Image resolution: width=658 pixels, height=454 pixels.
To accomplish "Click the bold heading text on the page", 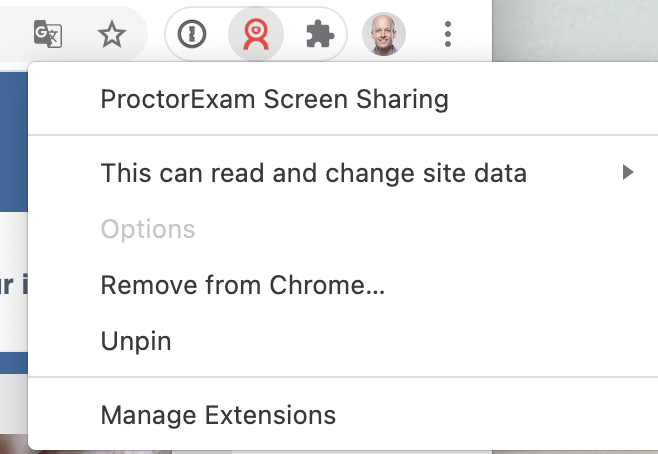I will [x=13, y=284].
